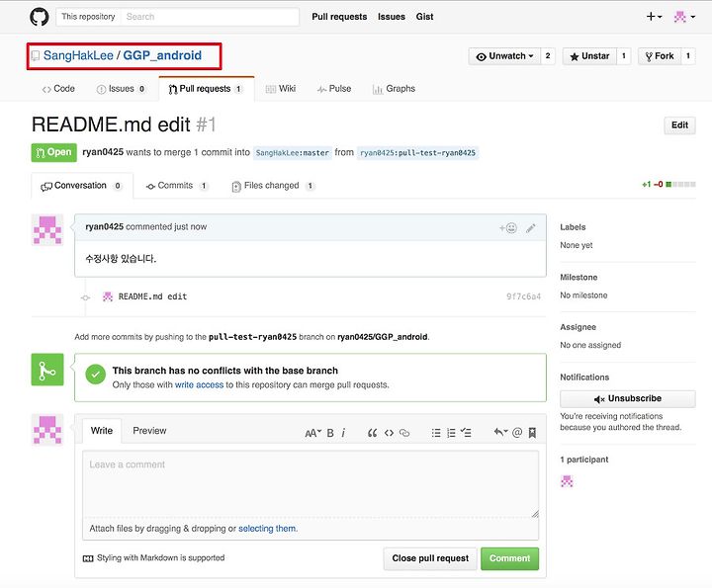
Task: Open Pull requests in top navigation
Action: [339, 17]
